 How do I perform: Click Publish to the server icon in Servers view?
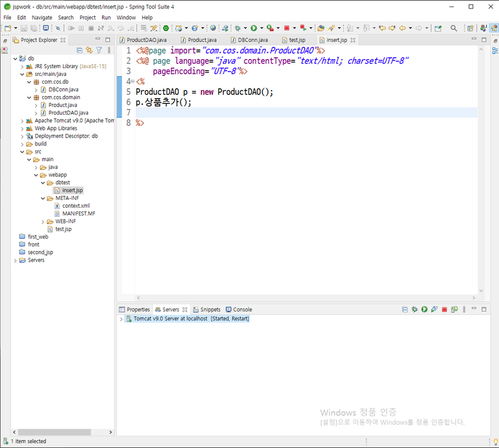(454, 309)
